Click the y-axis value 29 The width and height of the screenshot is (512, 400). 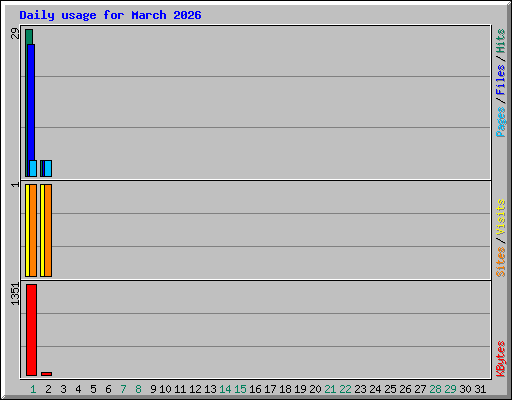point(15,33)
